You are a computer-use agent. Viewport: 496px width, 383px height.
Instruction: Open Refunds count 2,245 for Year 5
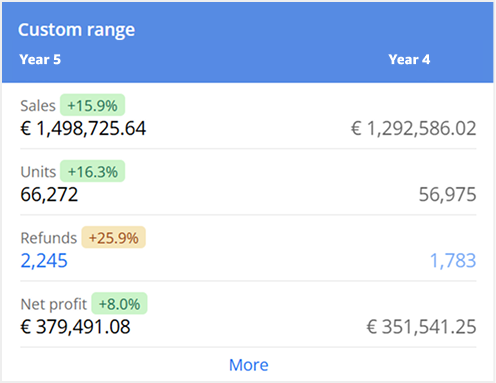[x=44, y=261]
